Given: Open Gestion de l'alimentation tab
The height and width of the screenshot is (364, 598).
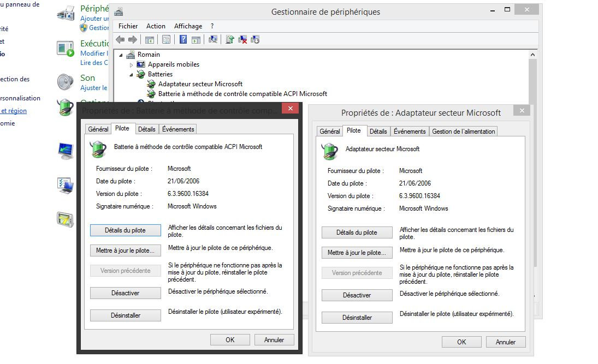Looking at the screenshot, I should click(x=463, y=132).
